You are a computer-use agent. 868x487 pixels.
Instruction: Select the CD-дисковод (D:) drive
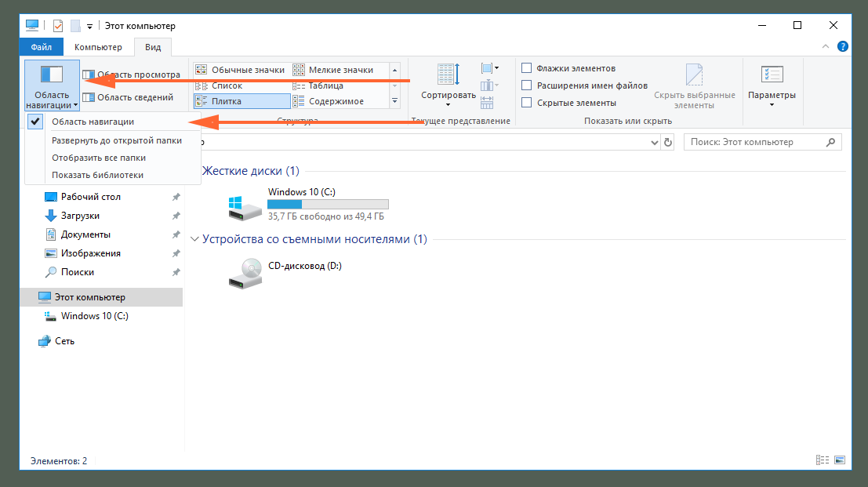285,273
